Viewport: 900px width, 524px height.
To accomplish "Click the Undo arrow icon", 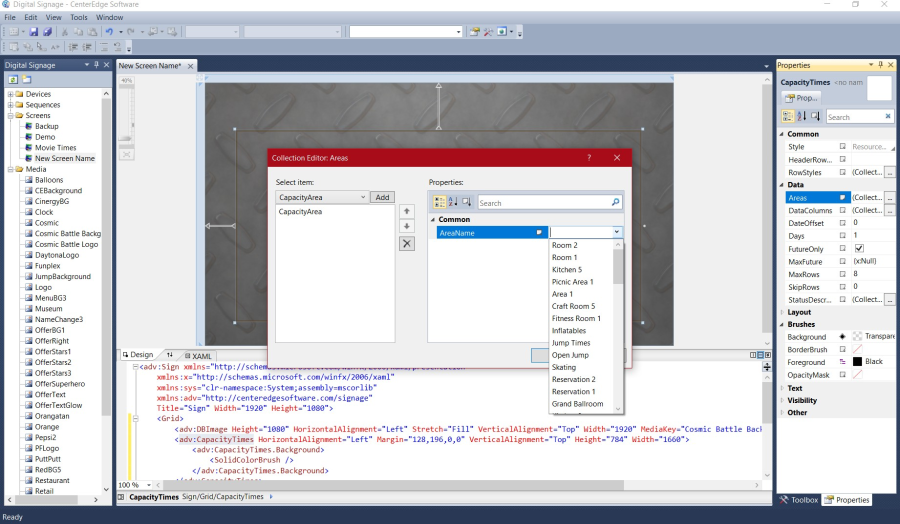I will click(108, 32).
